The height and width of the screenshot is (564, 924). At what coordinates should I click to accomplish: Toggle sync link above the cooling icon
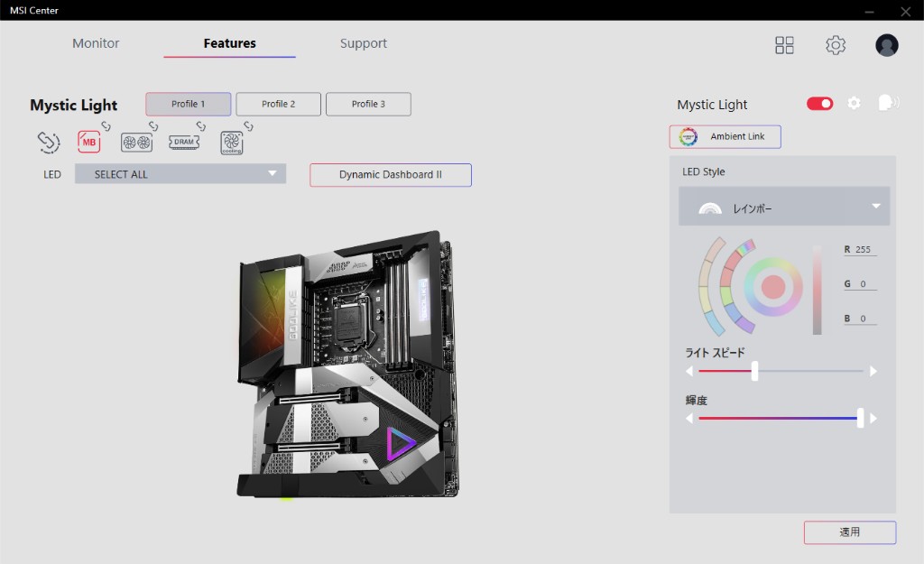pos(246,126)
